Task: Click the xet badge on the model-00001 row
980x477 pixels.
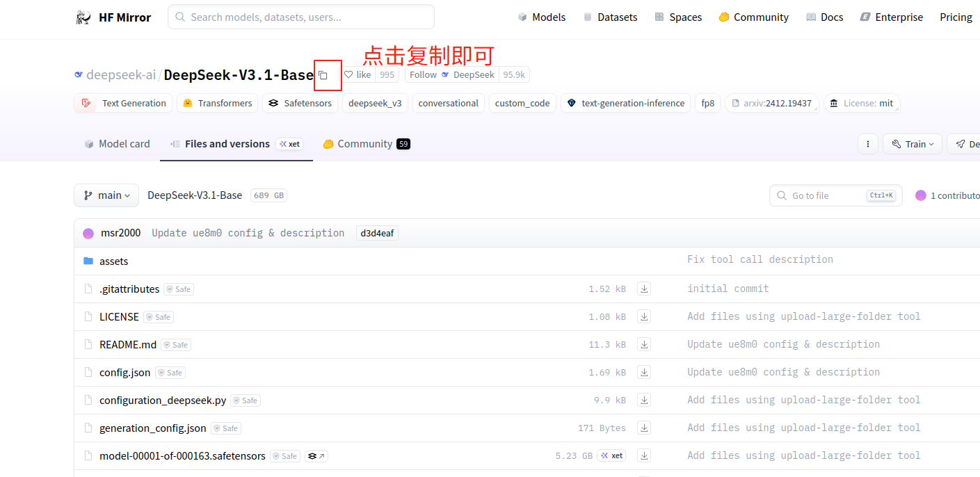Action: 611,455
